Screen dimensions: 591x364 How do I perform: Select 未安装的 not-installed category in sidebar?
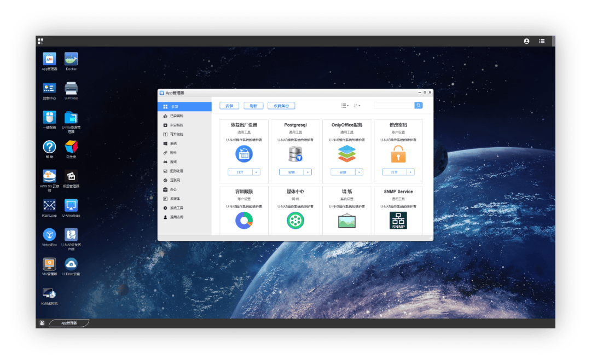coord(185,125)
